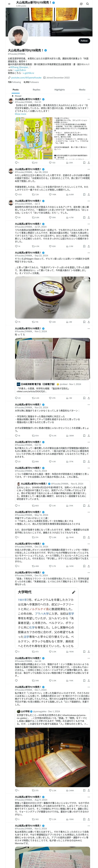Open more options on the pinned post

pos(89,99)
